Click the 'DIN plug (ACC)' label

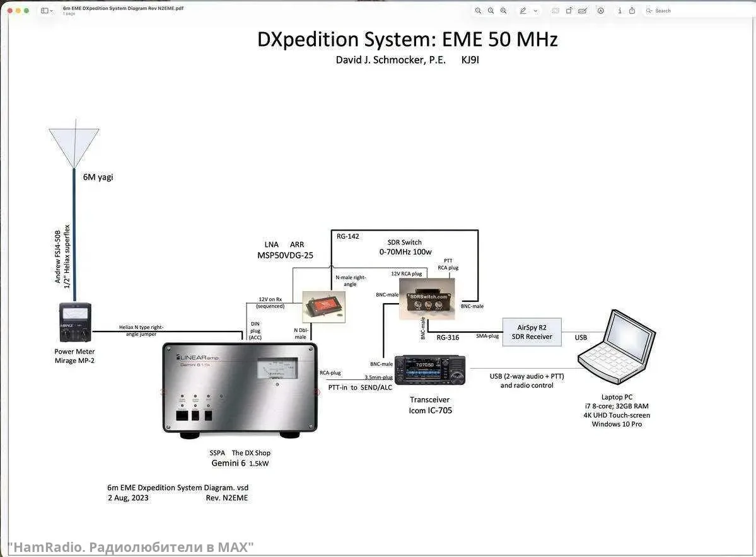pos(255,331)
